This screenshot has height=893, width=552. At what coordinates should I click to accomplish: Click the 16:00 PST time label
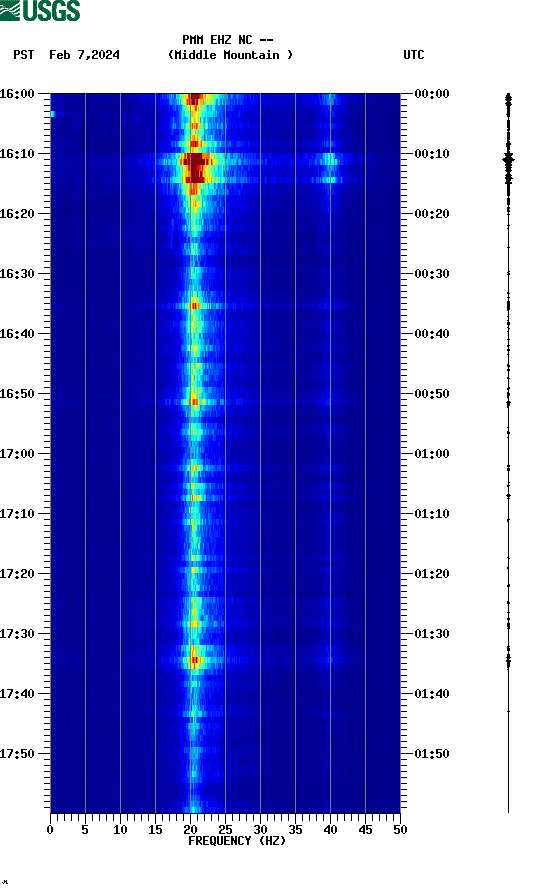17,93
